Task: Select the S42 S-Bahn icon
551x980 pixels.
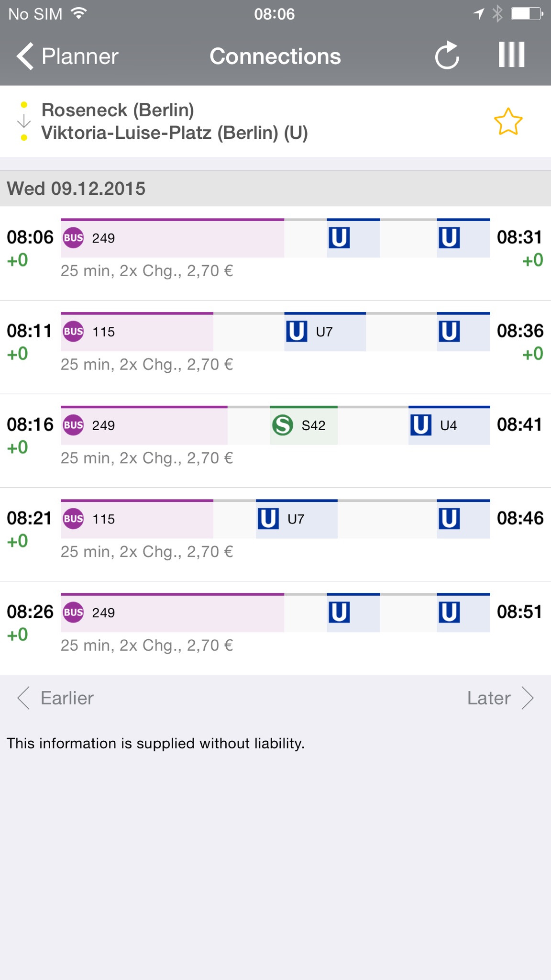Action: point(283,425)
